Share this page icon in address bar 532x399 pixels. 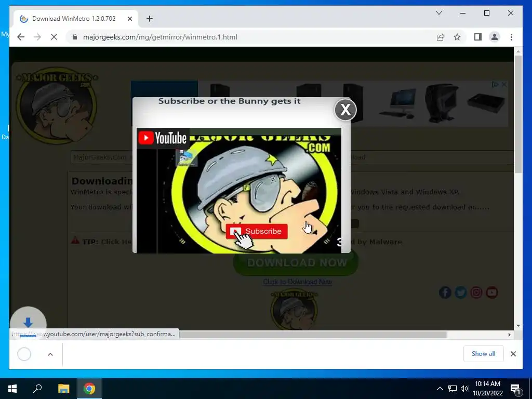[441, 37]
